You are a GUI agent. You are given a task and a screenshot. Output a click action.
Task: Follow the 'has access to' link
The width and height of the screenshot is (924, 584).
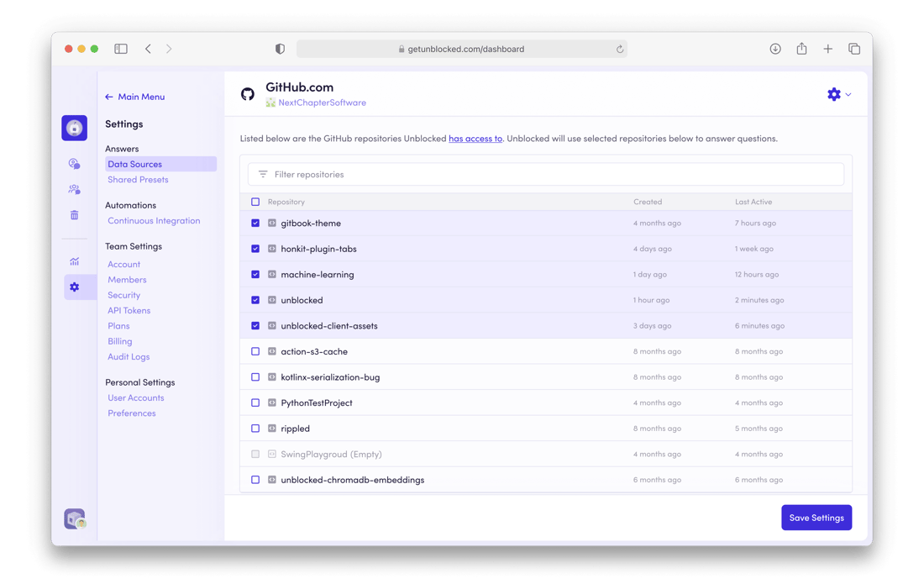point(475,139)
